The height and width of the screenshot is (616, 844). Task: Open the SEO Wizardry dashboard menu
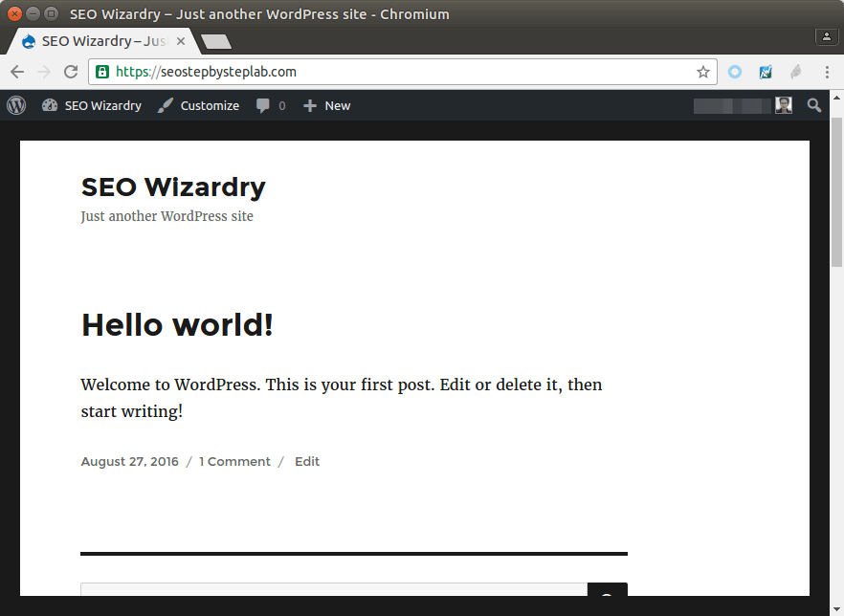92,105
